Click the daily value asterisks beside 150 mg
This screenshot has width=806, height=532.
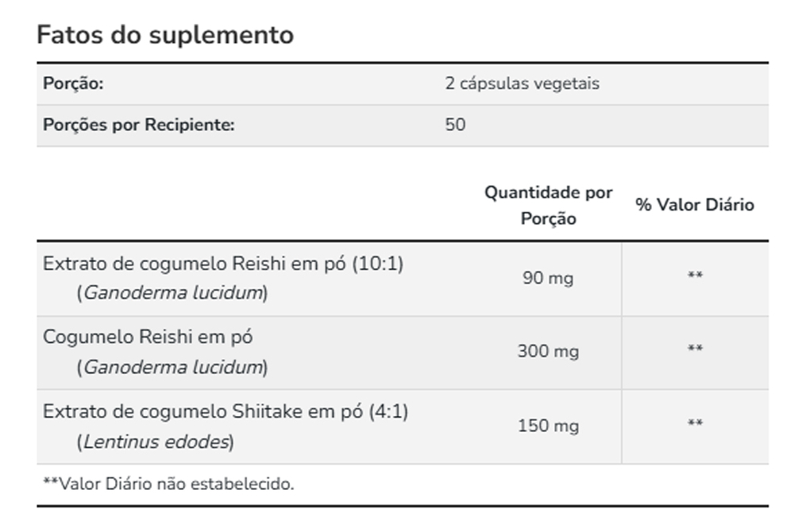[x=695, y=424]
